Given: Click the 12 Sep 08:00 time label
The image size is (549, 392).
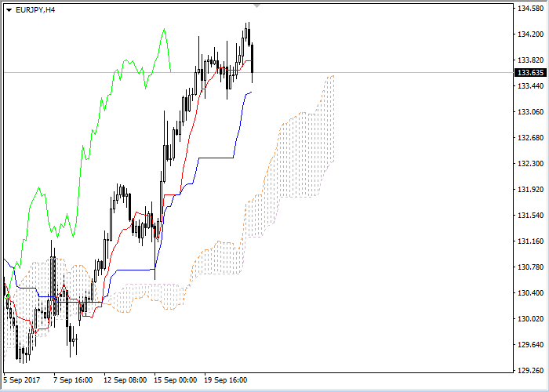Looking at the screenshot, I should point(125,380).
